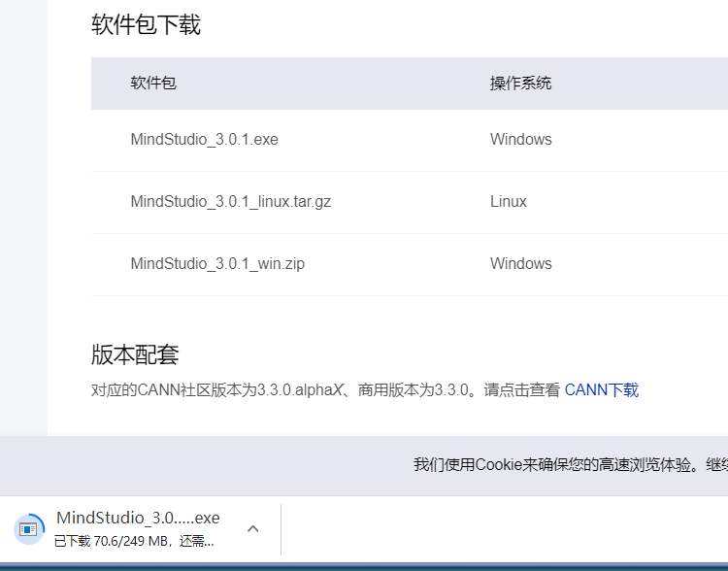Click the download bar vertical separator
Image resolution: width=728 pixels, height=571 pixels.
281,529
